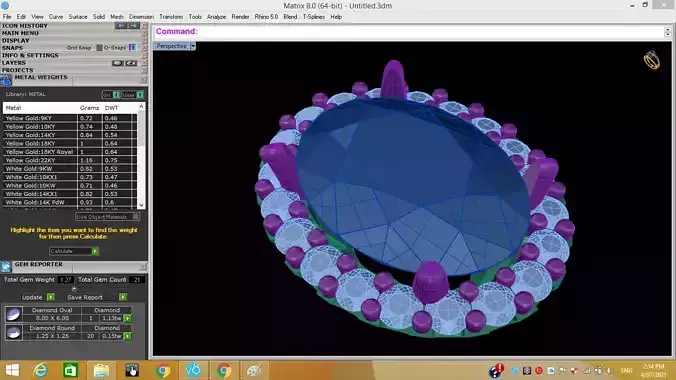Open File Explorer from taskbar

(101, 370)
